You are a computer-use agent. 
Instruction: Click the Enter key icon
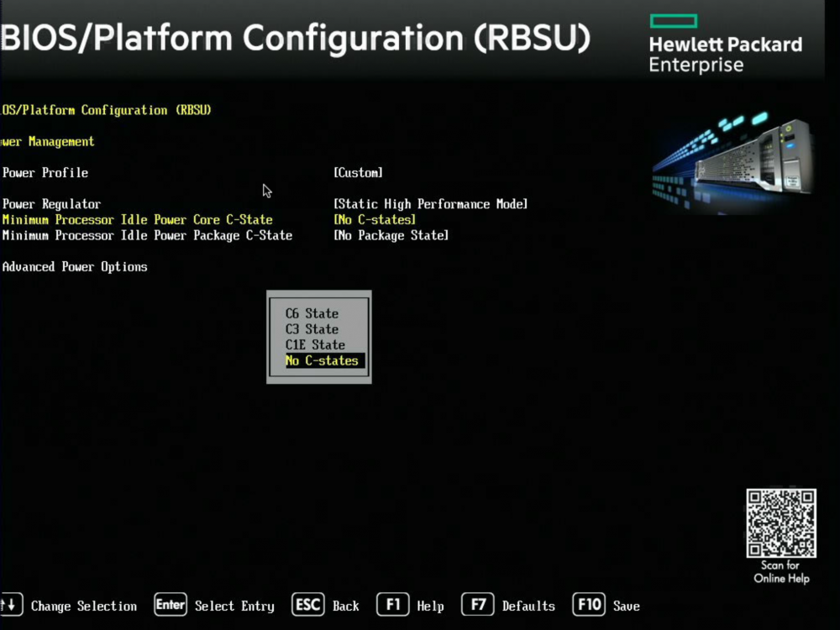(171, 605)
